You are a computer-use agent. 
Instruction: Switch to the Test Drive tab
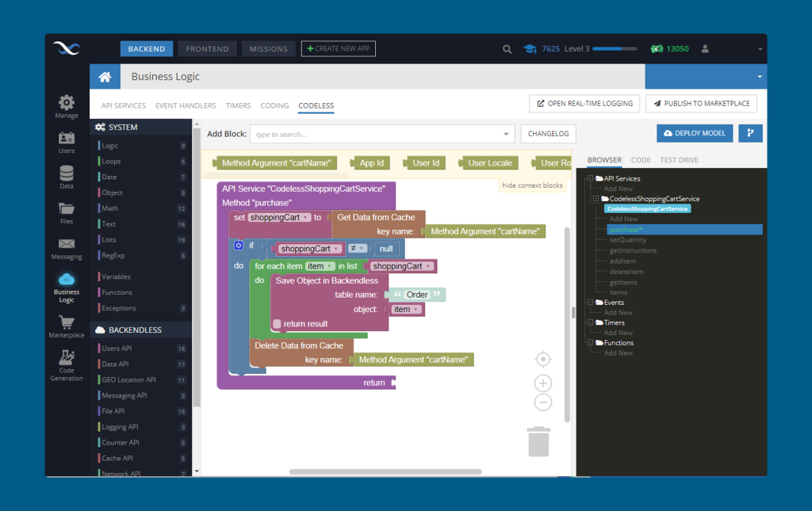679,160
